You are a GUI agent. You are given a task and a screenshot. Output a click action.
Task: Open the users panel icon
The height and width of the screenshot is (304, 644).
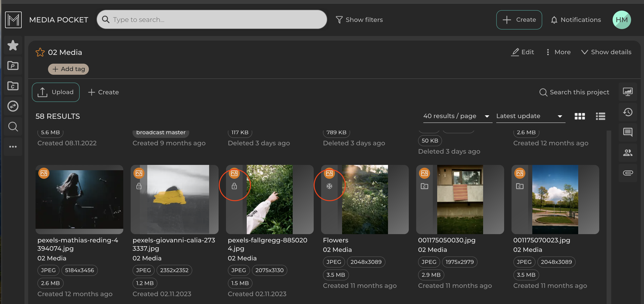pos(628,152)
